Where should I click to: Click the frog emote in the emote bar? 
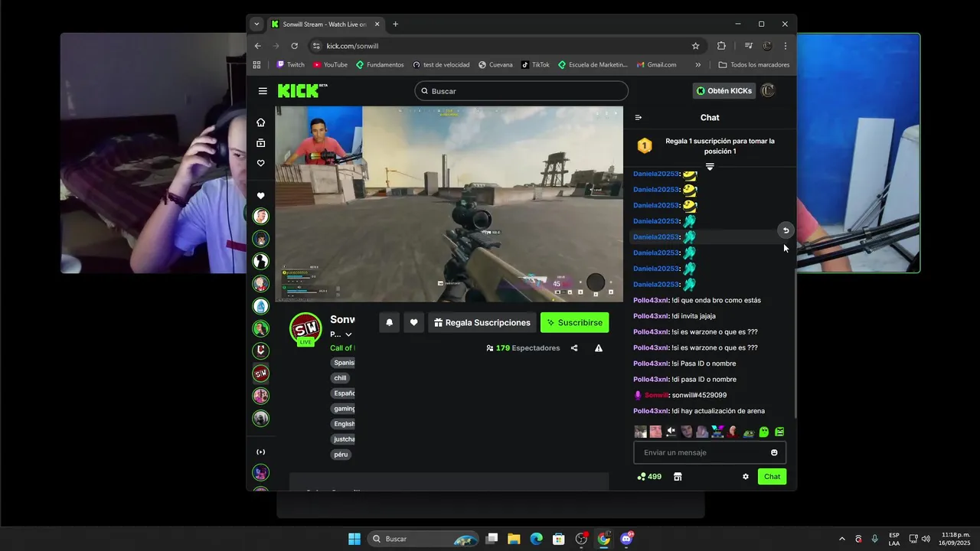[x=749, y=432]
